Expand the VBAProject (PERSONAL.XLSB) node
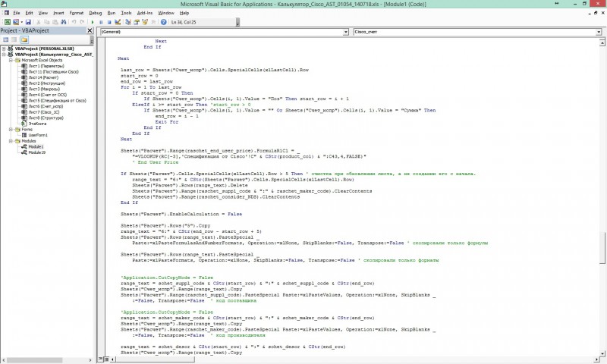Viewport: 607px width, 364px height. [x=4, y=48]
